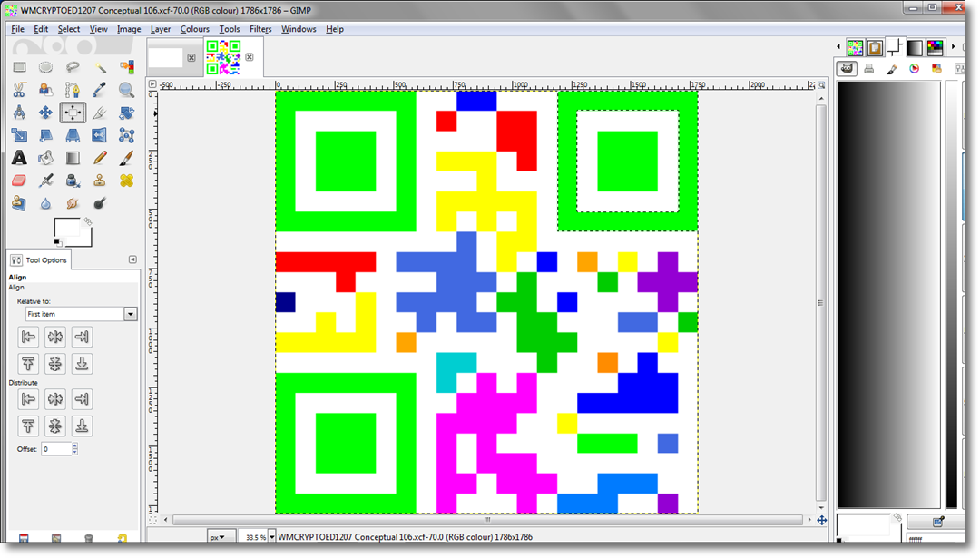Select the Shear tool
Viewport: 980px width, 558px height.
pos(45,135)
